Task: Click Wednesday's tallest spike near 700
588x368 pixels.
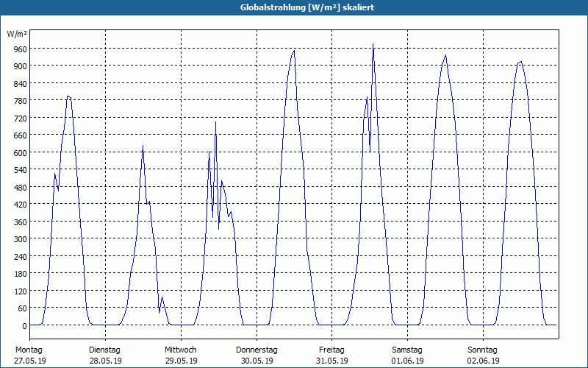Action: (215, 122)
